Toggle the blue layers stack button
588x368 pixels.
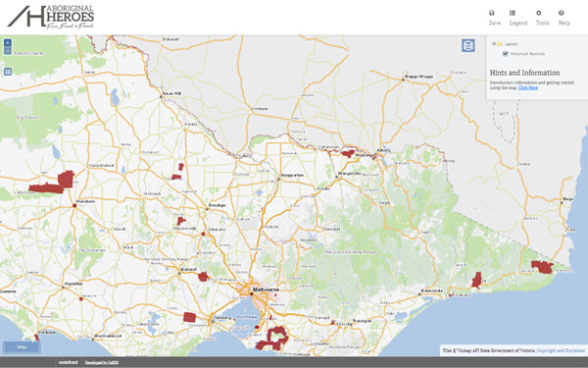point(468,45)
